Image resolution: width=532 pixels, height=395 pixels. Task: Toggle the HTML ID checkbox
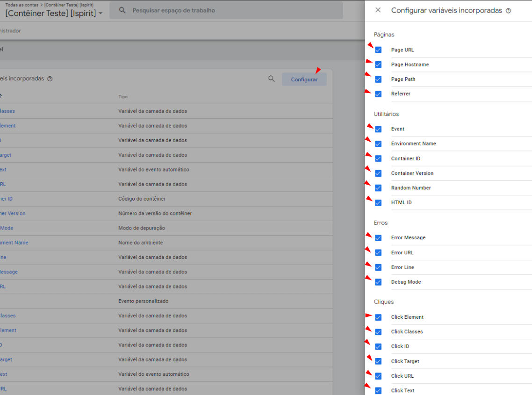pos(378,202)
